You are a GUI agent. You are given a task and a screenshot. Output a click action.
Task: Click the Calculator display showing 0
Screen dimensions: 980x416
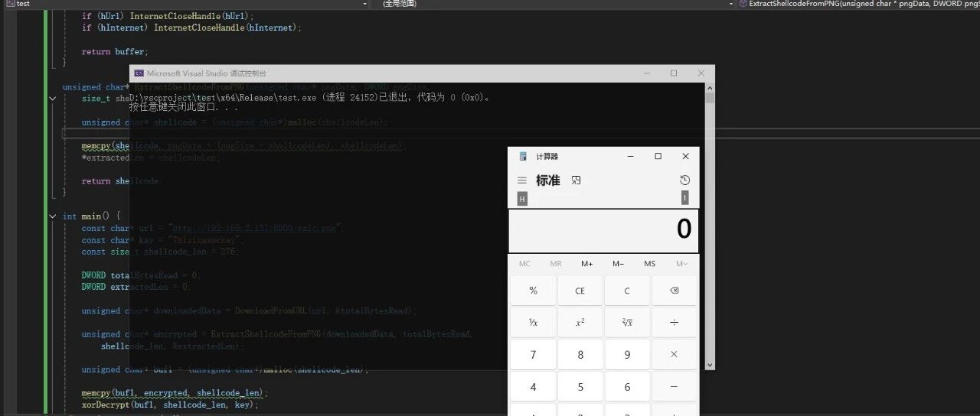603,231
